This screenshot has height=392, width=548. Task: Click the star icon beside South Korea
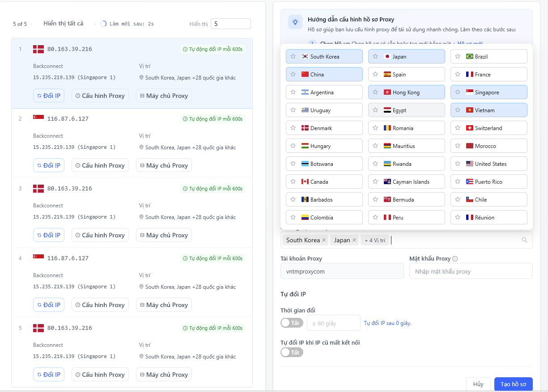click(x=293, y=56)
